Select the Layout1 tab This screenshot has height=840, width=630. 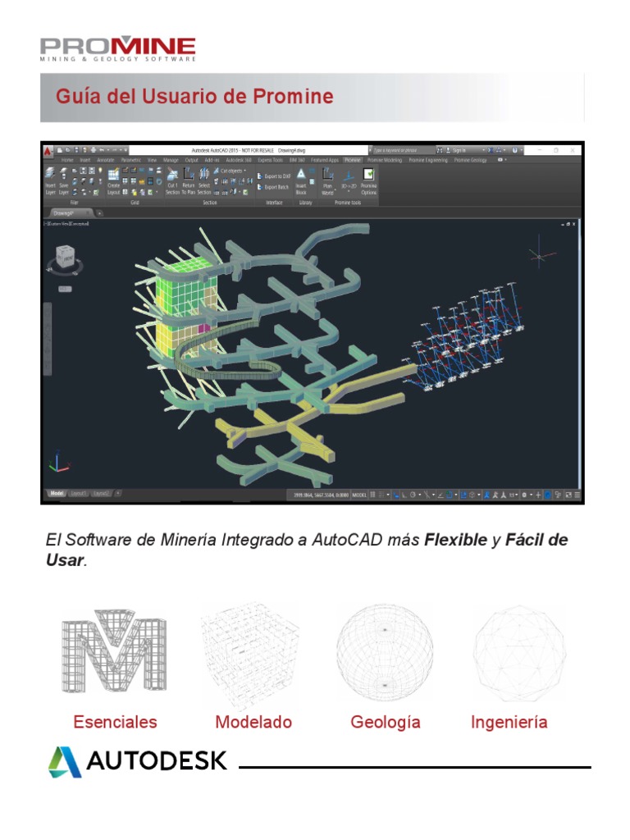78,493
